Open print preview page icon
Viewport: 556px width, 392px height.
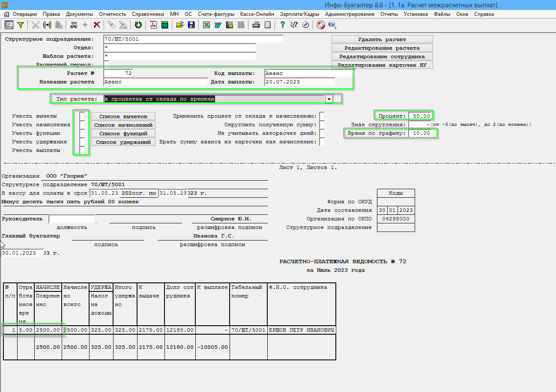(267, 25)
